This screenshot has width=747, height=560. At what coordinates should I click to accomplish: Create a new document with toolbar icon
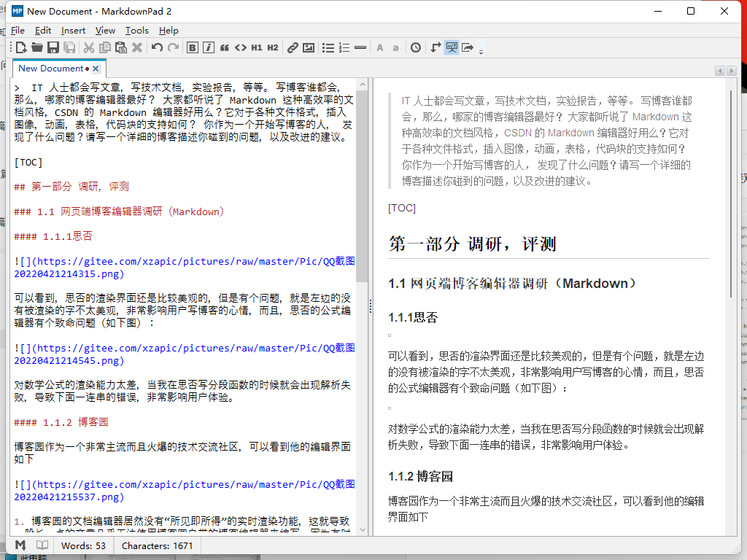[x=21, y=47]
